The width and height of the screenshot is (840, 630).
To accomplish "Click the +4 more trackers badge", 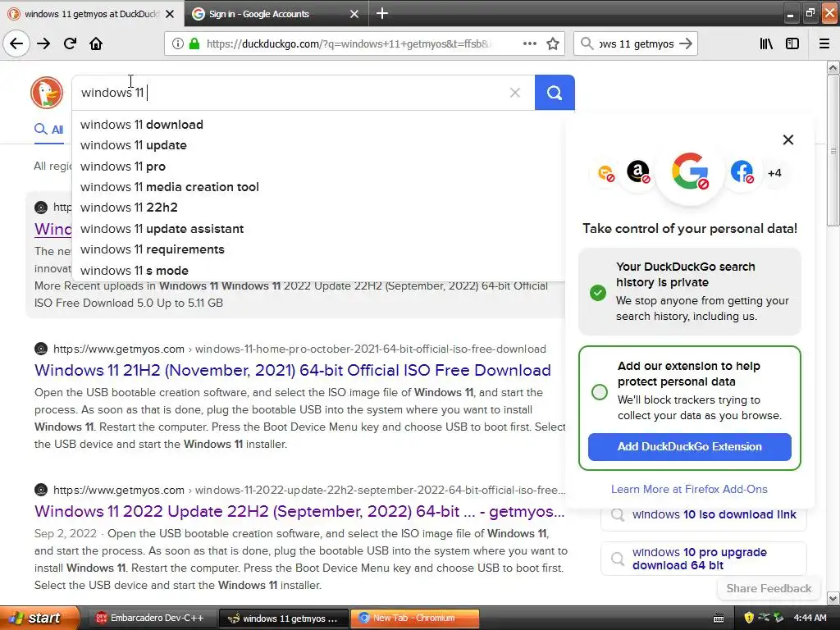I will coord(774,173).
